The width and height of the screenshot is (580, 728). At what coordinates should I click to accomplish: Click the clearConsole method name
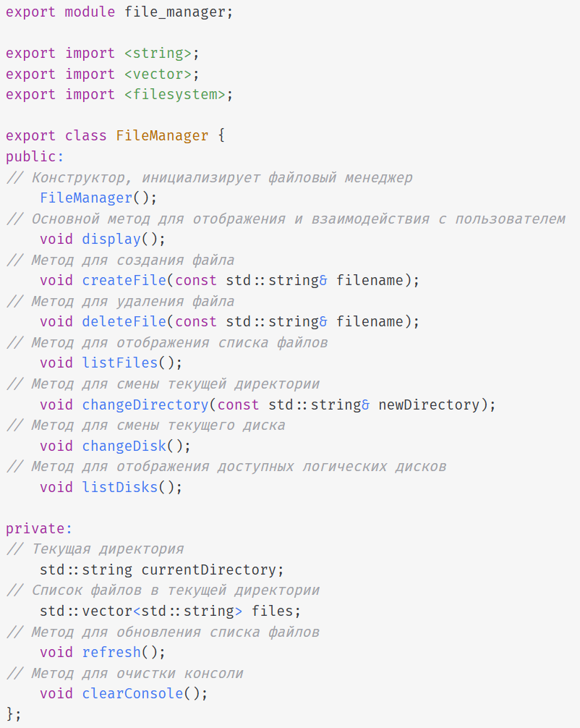[132, 694]
